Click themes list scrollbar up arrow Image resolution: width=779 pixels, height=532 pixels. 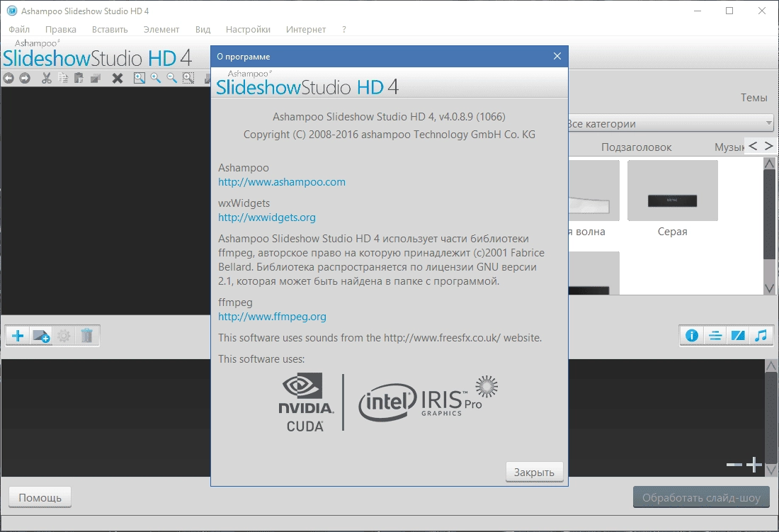(x=769, y=164)
